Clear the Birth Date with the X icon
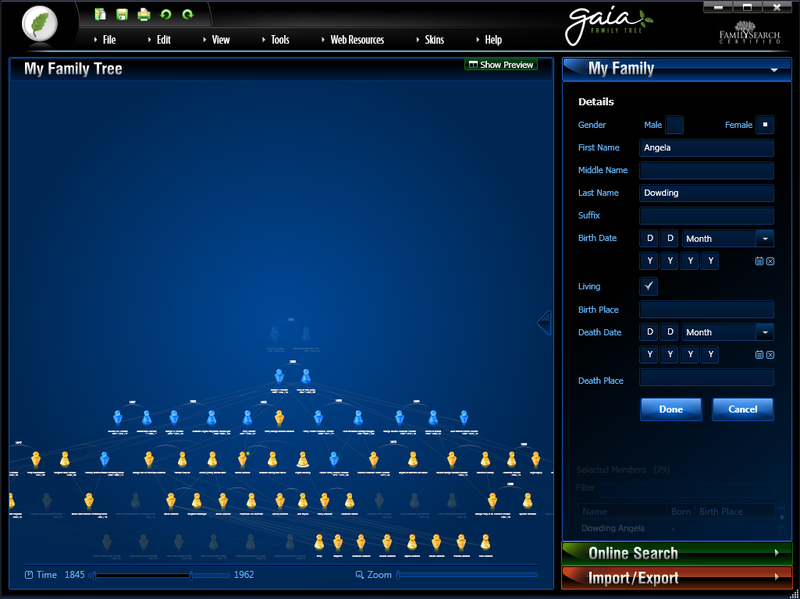The width and height of the screenshot is (800, 599). point(770,261)
